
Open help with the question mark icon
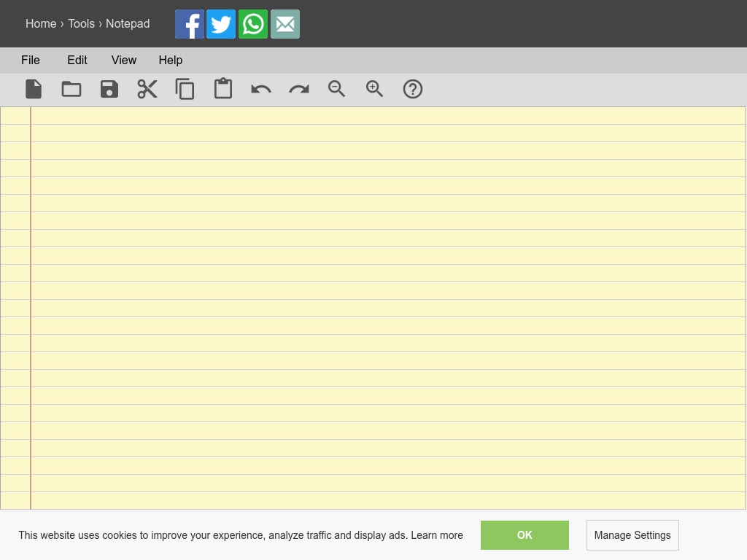(x=413, y=89)
